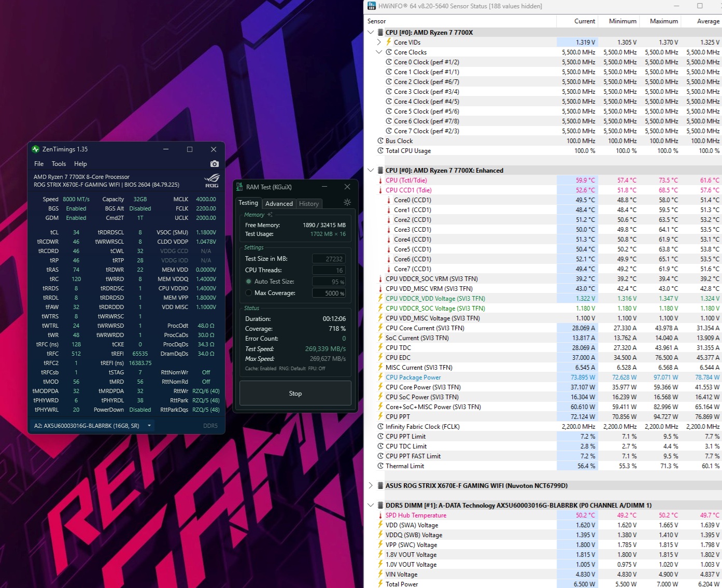Click the HWiNFO title bar app icon
This screenshot has width=722, height=588.
click(372, 6)
